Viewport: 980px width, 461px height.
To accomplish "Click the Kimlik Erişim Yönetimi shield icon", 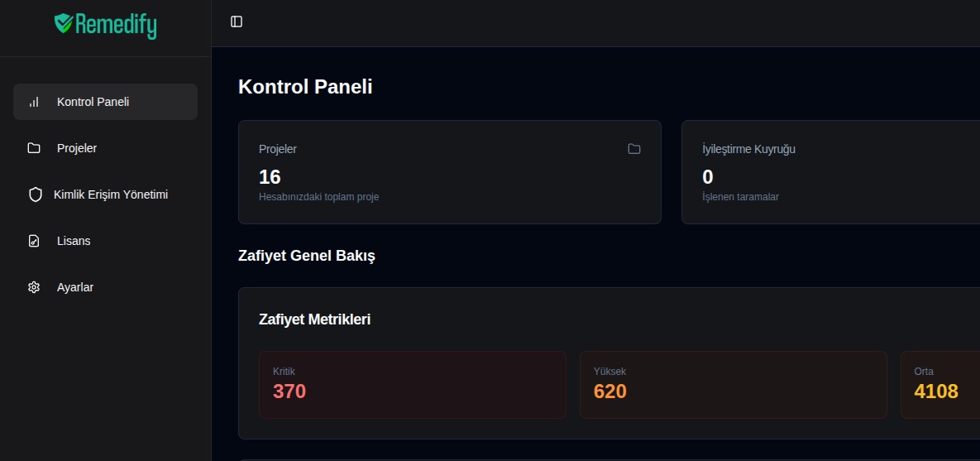I will click(x=35, y=194).
